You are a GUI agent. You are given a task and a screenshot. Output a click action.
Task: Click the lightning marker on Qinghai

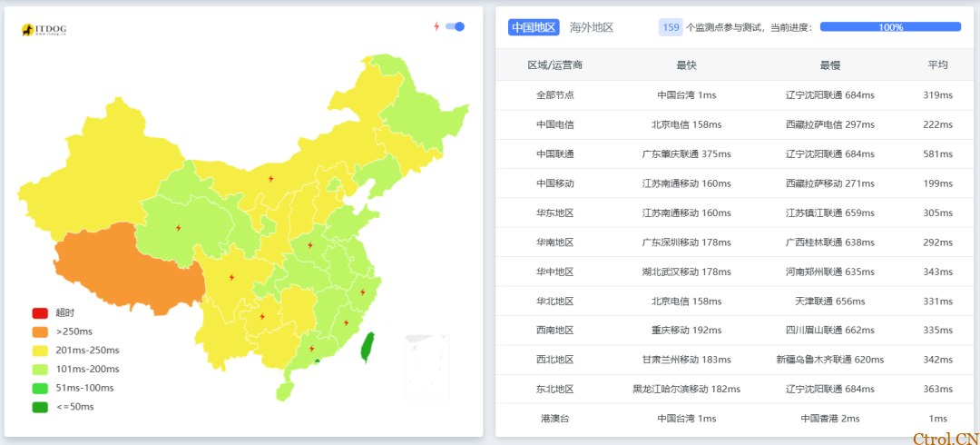tap(179, 228)
